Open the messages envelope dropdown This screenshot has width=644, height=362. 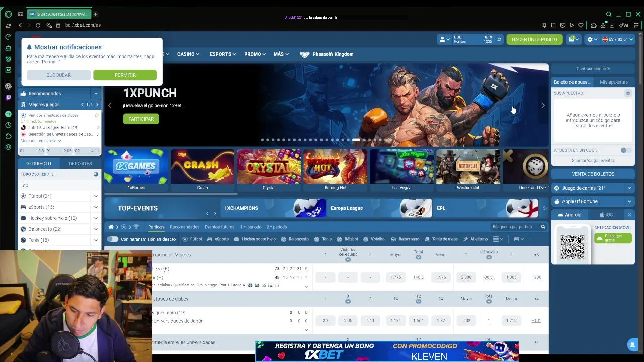(x=573, y=39)
